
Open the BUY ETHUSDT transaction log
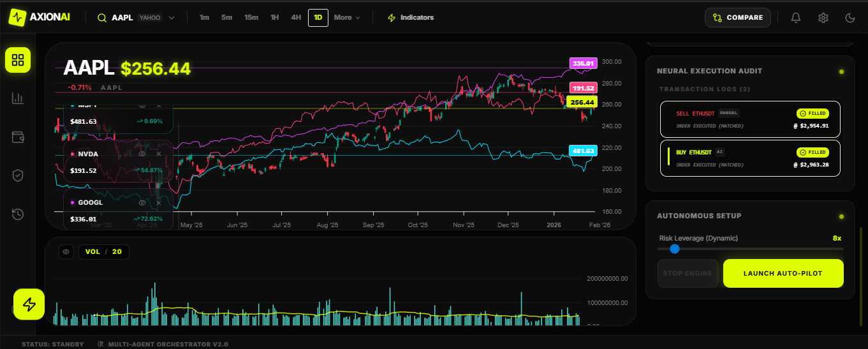click(x=750, y=158)
